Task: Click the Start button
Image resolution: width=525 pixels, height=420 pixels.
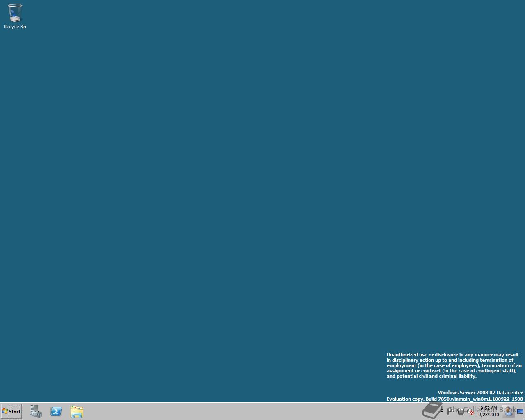Action: pyautogui.click(x=11, y=411)
